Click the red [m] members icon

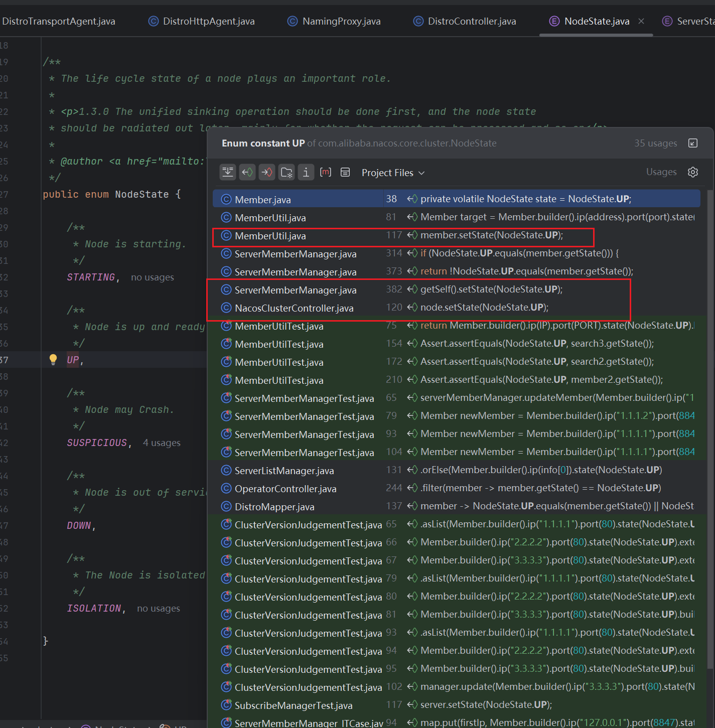[326, 173]
